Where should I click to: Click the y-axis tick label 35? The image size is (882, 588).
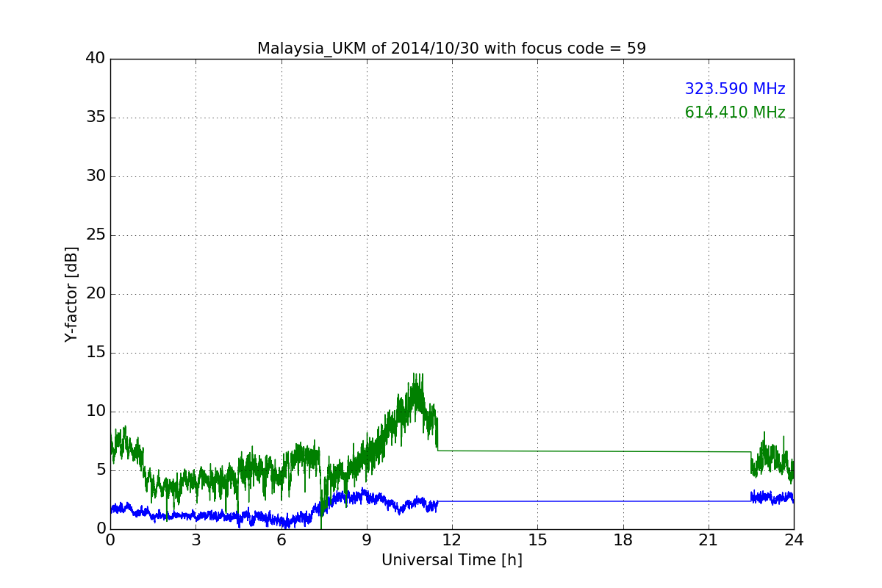[x=96, y=117]
